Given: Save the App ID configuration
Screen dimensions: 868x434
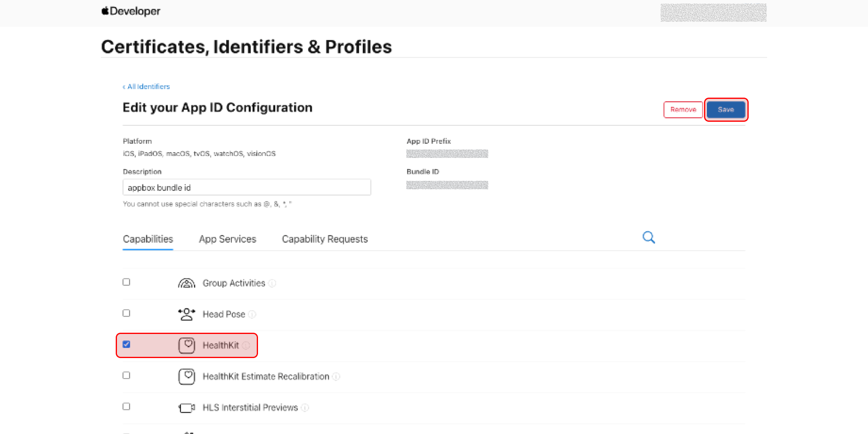Looking at the screenshot, I should point(726,110).
